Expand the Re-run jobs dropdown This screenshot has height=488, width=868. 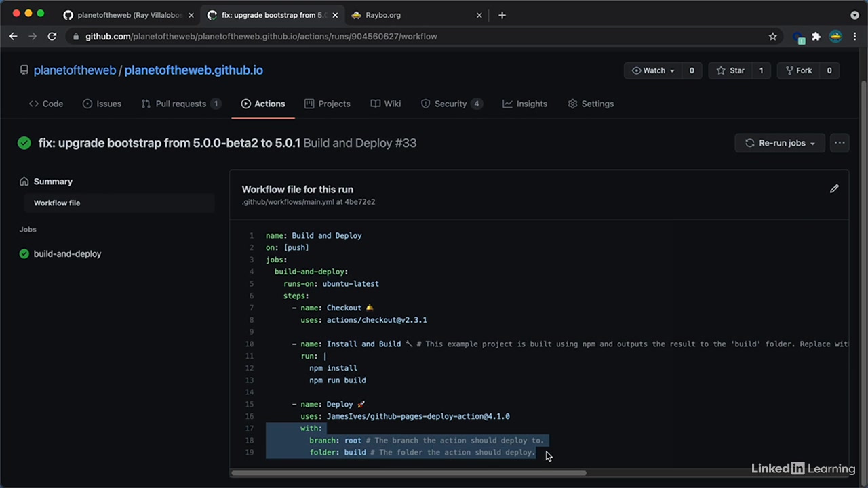780,143
